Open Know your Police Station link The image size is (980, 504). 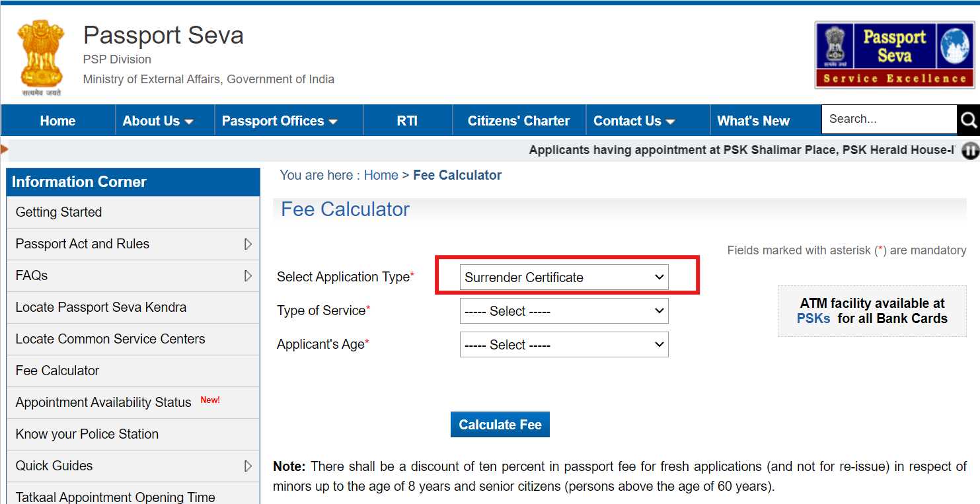(133, 434)
